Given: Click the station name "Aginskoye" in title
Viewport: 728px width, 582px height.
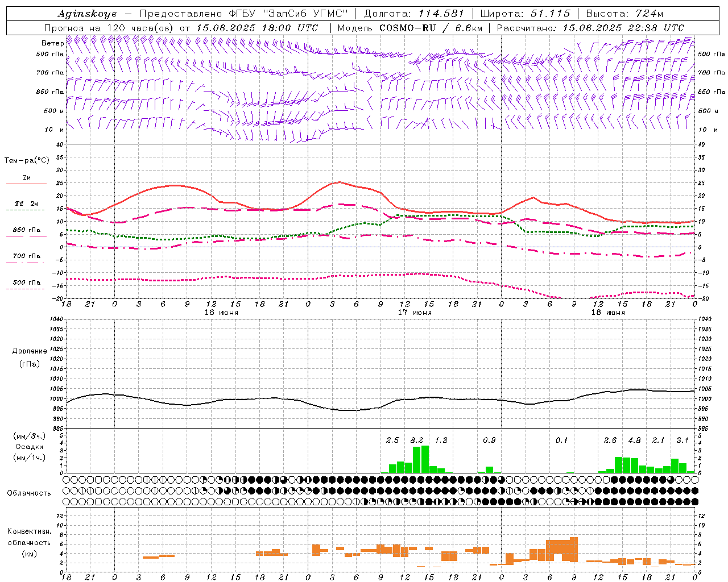Looking at the screenshot, I should (x=87, y=14).
